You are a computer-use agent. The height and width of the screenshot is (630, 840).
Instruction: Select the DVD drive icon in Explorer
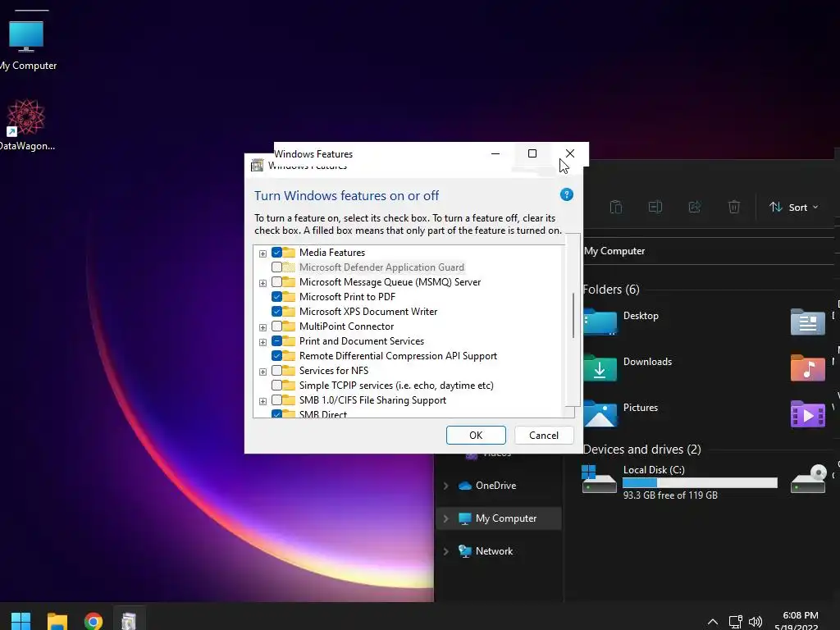808,478
